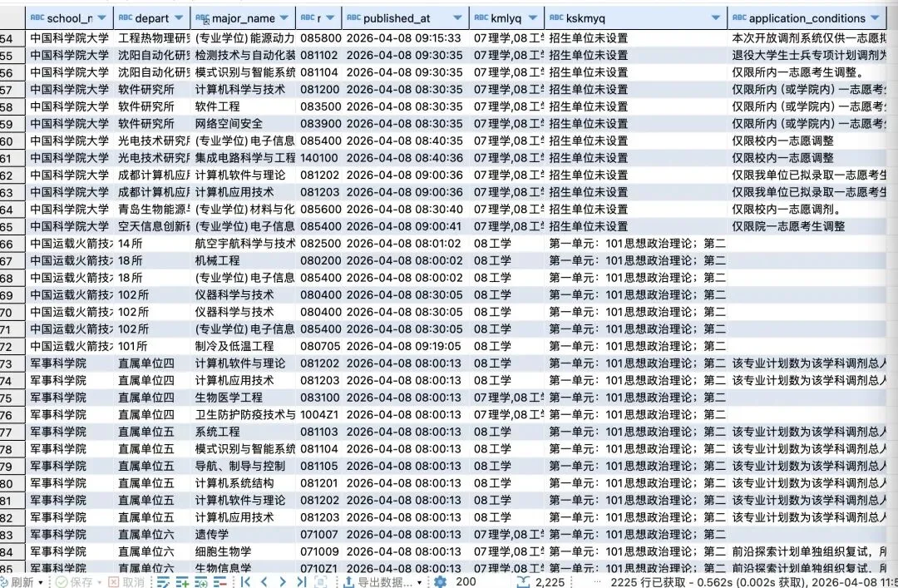This screenshot has width=898, height=588.
Task: Select cell 1004Z1 in row 76
Action: tap(319, 415)
